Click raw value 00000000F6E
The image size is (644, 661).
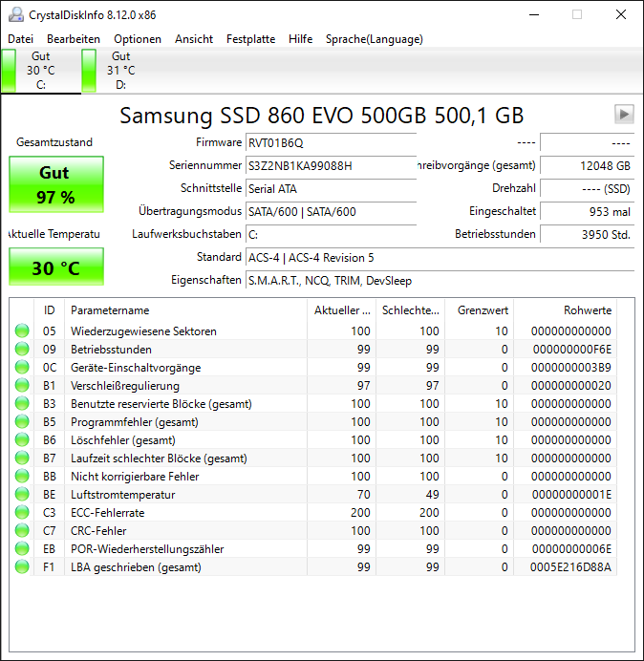point(572,350)
